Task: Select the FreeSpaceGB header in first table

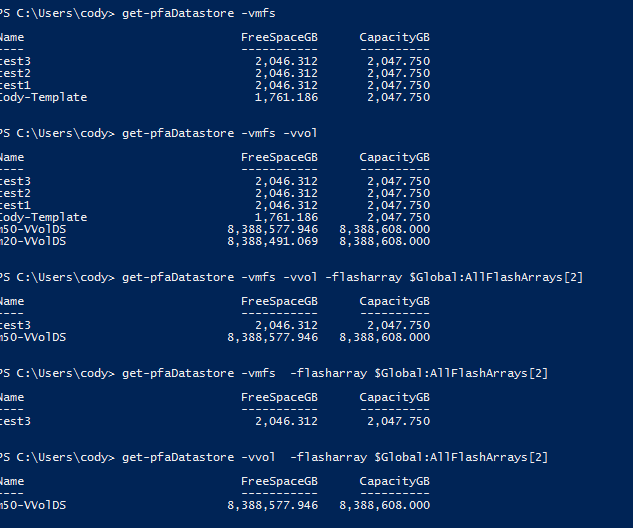Action: tap(279, 38)
